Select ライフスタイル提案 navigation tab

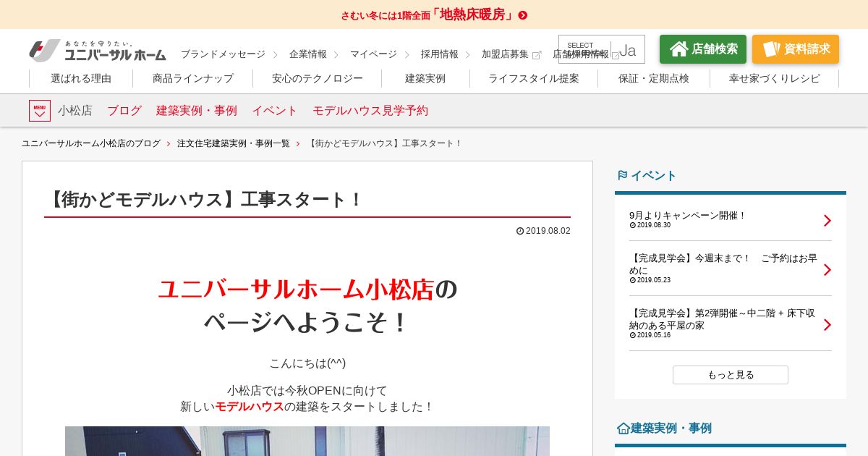click(534, 78)
